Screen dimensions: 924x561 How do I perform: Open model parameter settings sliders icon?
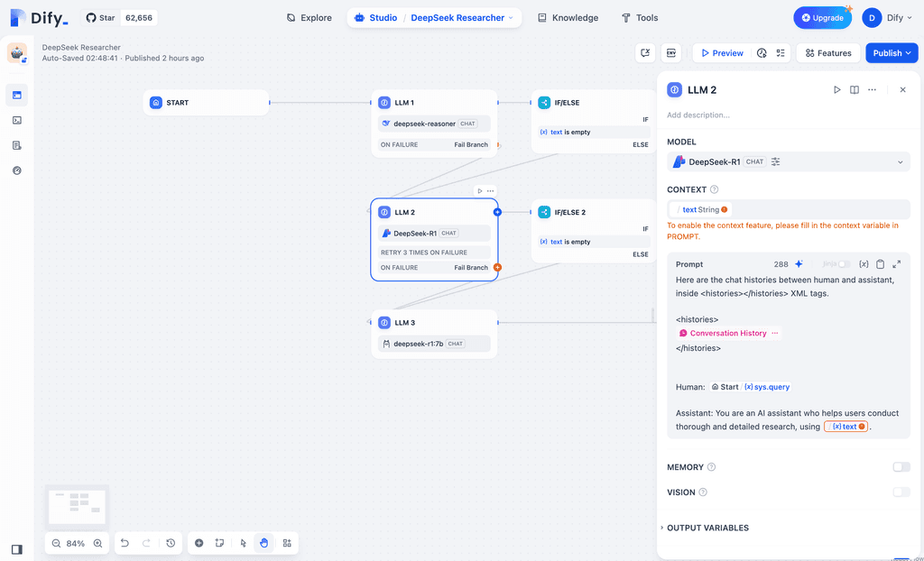[774, 161]
